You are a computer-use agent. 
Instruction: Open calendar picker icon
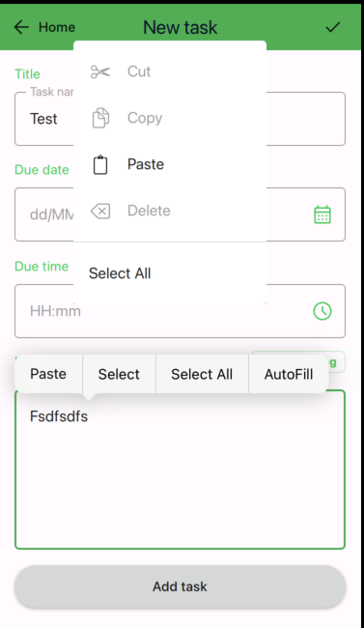[x=322, y=214]
